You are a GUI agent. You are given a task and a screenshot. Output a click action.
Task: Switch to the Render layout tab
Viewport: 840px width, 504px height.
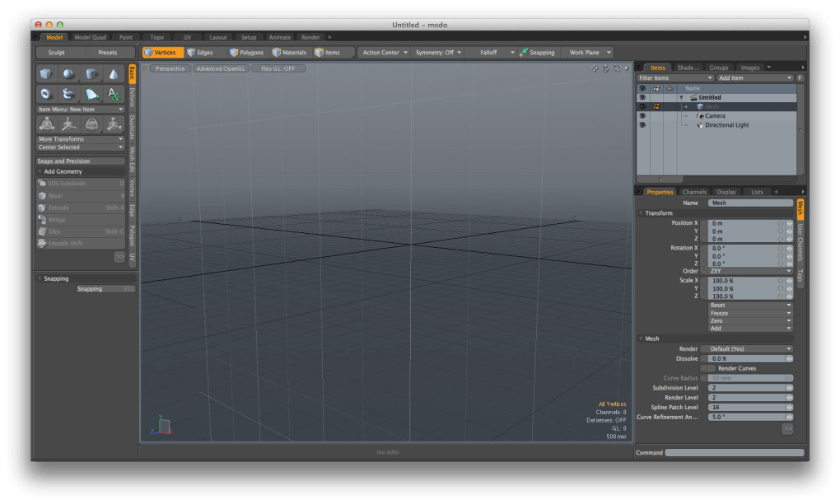310,38
